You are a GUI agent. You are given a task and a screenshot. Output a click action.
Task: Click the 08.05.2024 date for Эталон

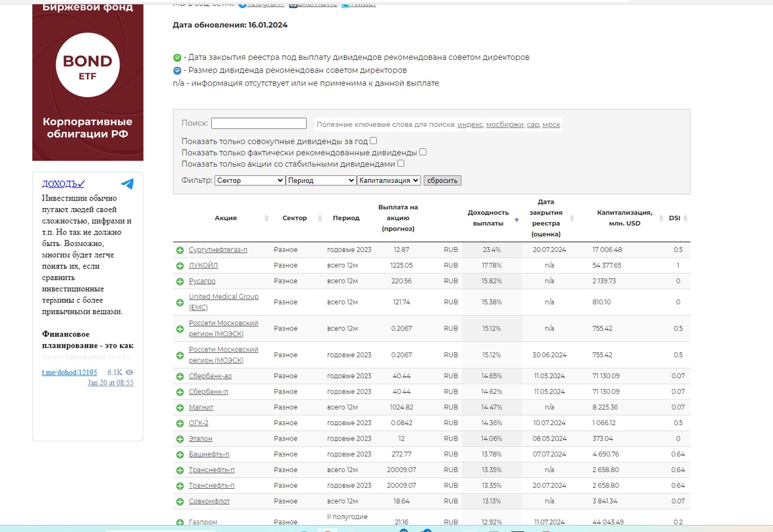tap(549, 439)
